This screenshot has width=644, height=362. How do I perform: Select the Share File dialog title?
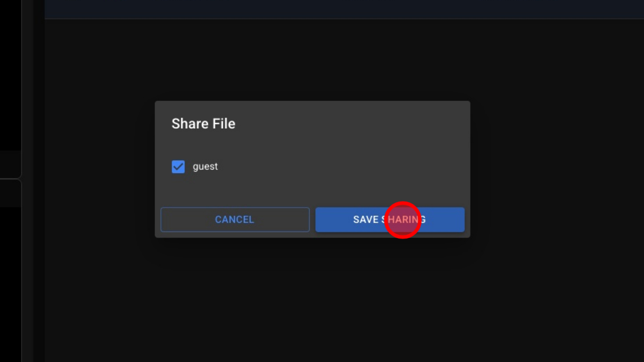[203, 124]
